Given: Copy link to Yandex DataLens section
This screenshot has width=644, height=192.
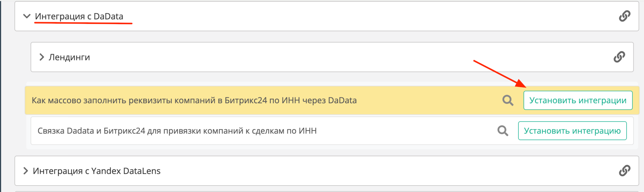Looking at the screenshot, I should point(624,171).
